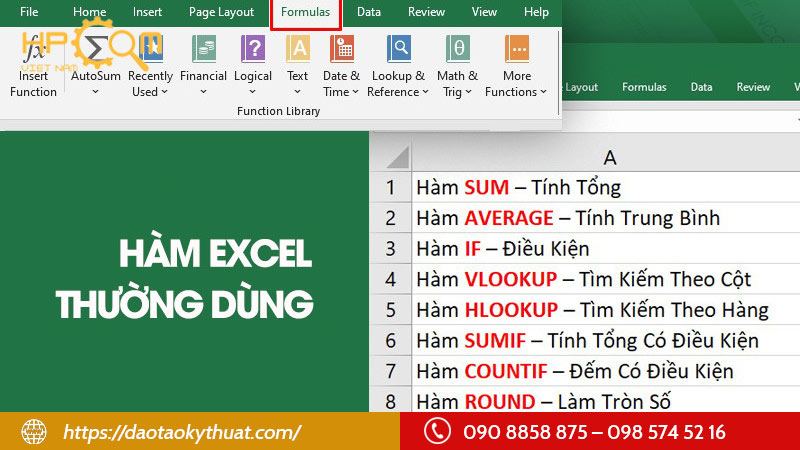Open the Math & Trig theta icon

click(458, 49)
